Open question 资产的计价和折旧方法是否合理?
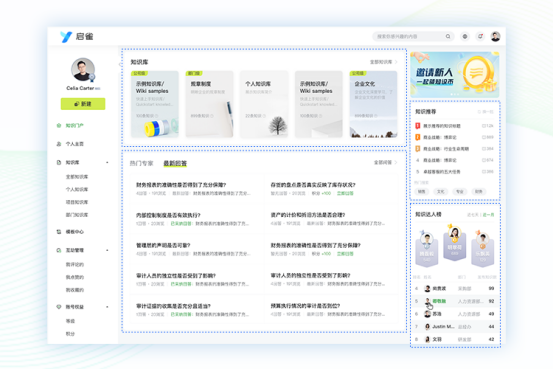 pyautogui.click(x=308, y=215)
